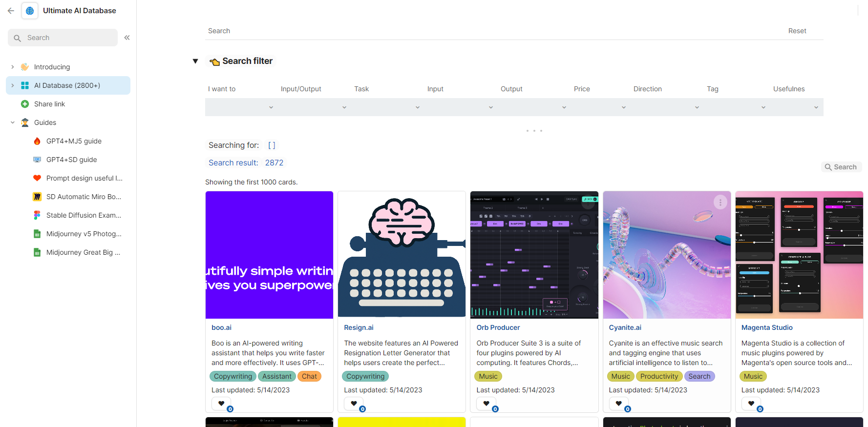Open SD Automatic Miro Bo... page

(84, 197)
